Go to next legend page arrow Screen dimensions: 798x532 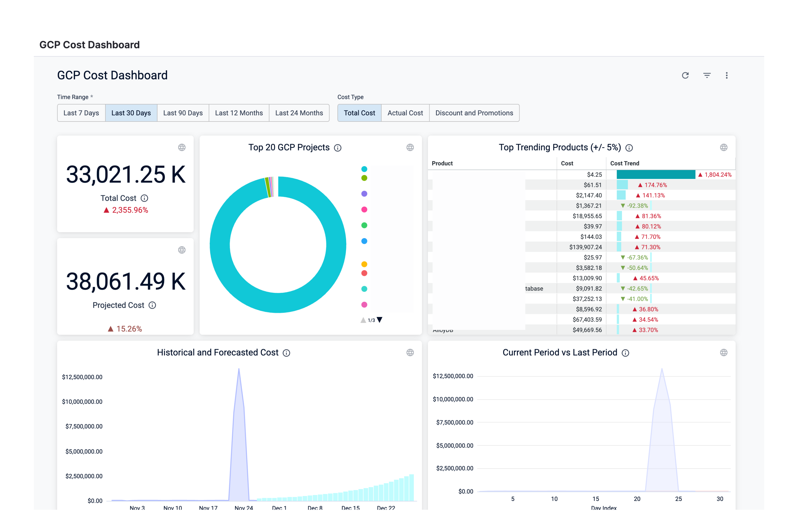tap(380, 320)
